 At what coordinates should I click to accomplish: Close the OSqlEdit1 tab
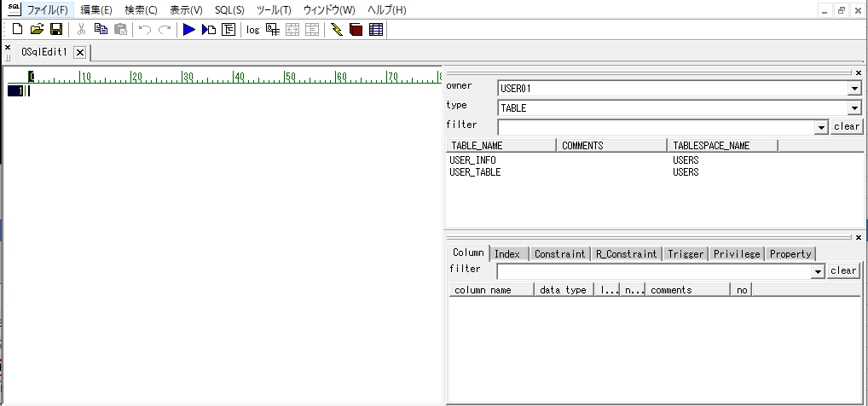79,52
